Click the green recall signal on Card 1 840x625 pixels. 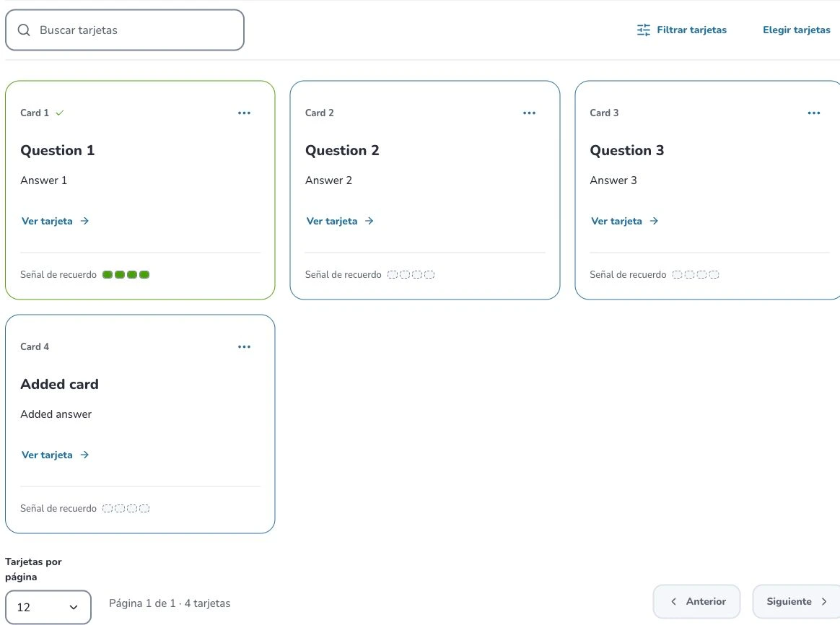tap(126, 275)
